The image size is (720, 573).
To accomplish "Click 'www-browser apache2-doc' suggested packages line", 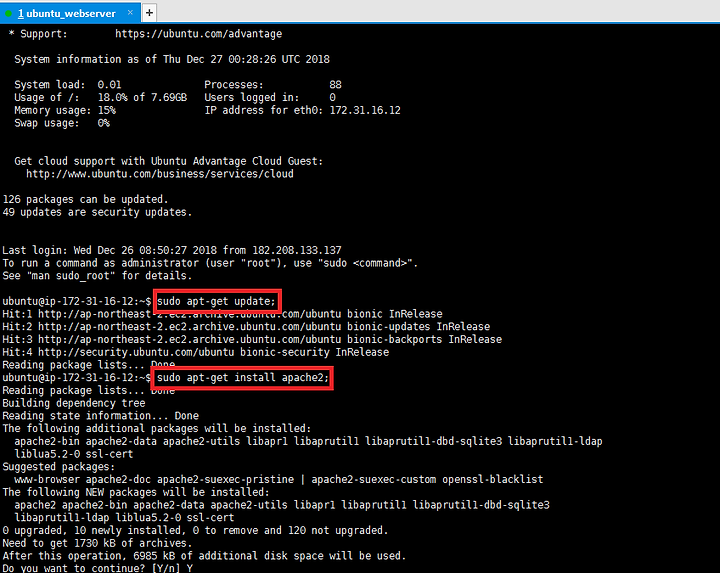I will [x=278, y=479].
